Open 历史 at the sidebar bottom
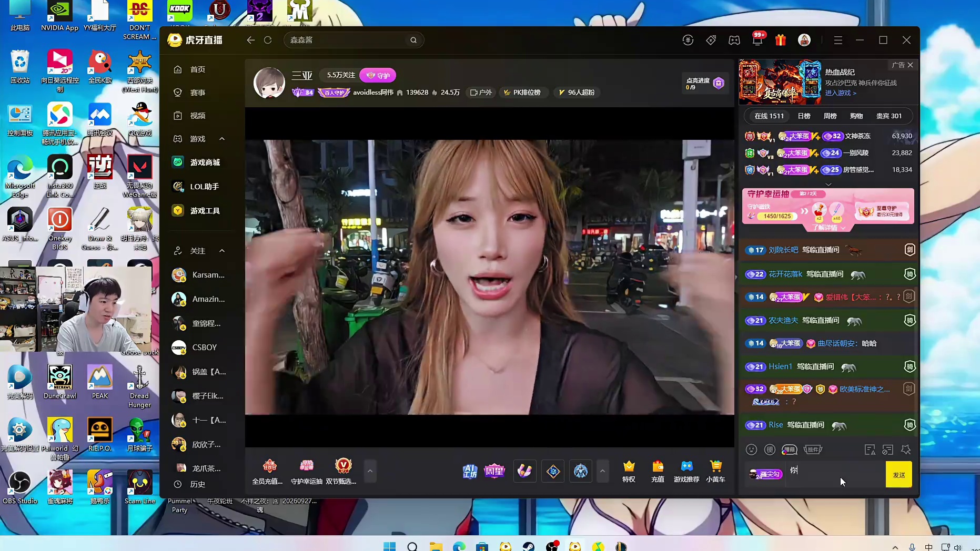 (198, 484)
